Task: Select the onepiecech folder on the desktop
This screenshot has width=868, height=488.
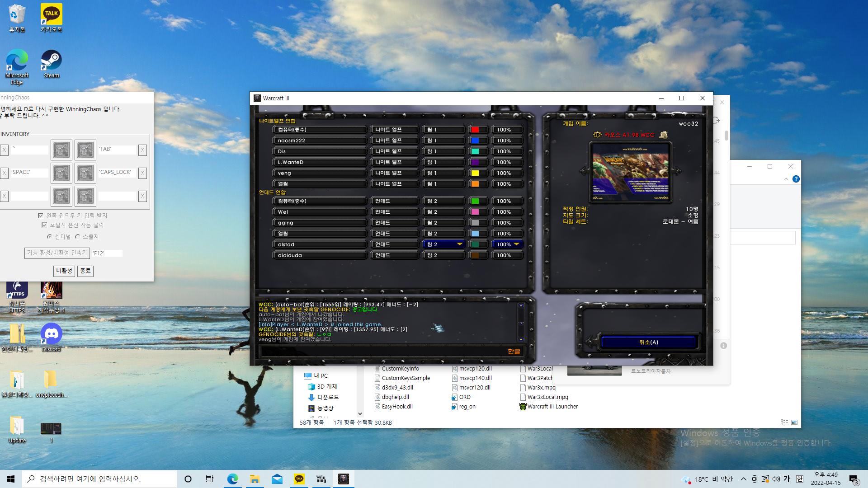Action: [x=52, y=384]
